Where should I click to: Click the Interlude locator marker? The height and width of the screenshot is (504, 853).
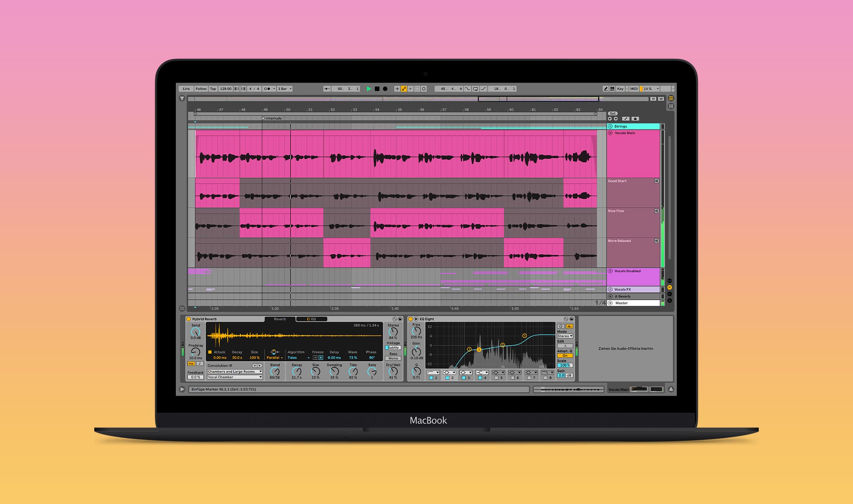264,118
